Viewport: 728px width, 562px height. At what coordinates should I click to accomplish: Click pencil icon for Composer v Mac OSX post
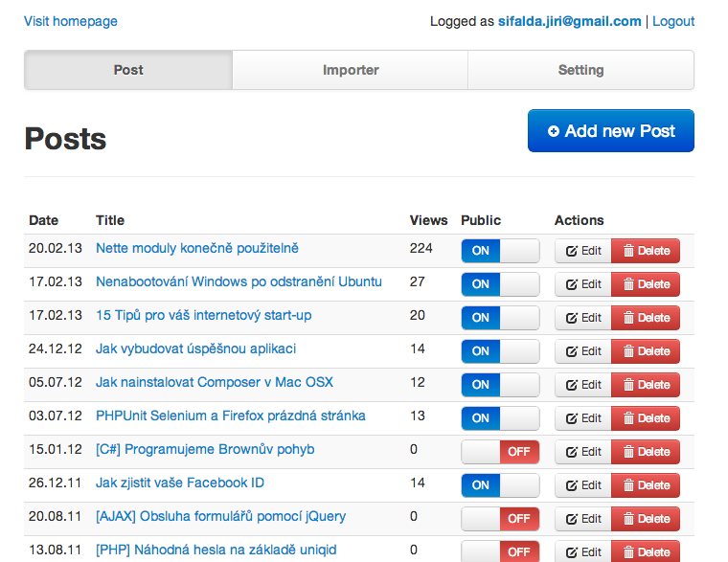click(x=572, y=385)
